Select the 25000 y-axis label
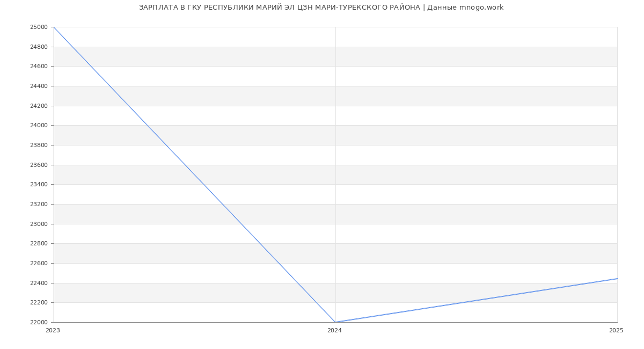 coord(39,27)
